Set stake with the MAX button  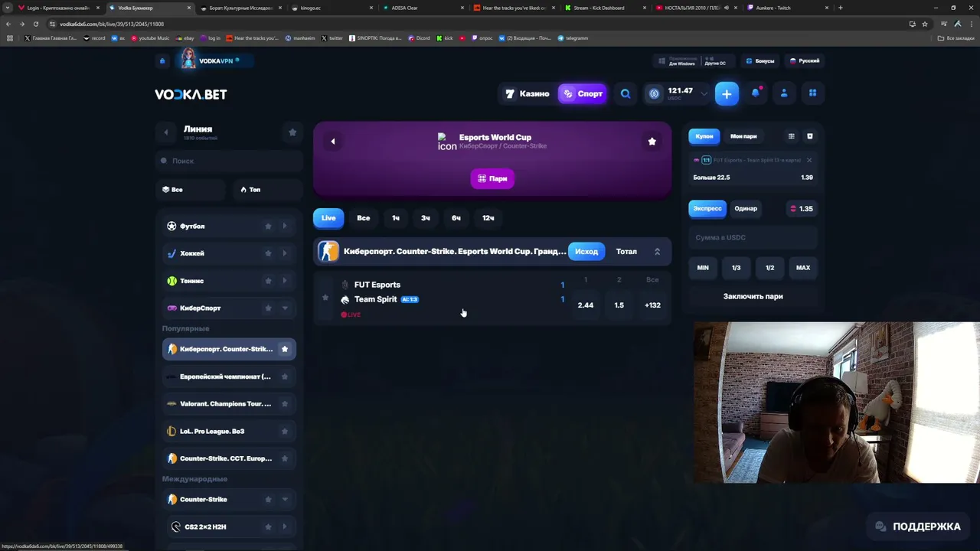tap(803, 268)
